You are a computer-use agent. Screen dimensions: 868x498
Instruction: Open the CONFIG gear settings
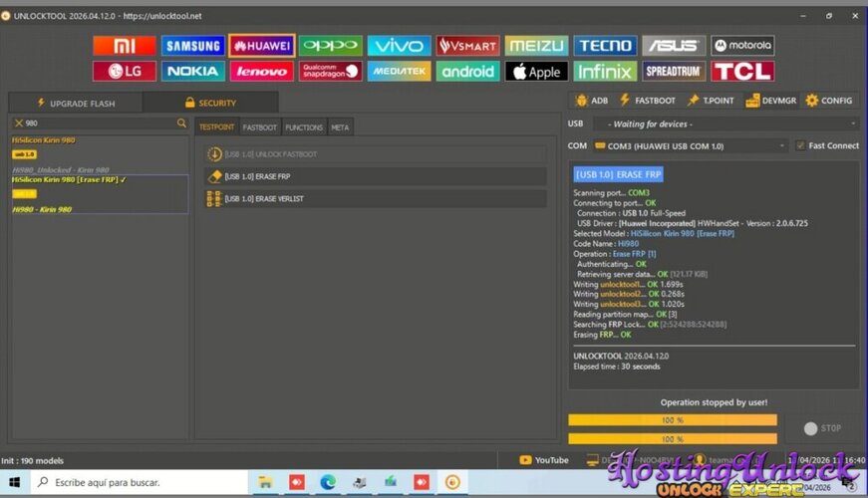(x=829, y=101)
